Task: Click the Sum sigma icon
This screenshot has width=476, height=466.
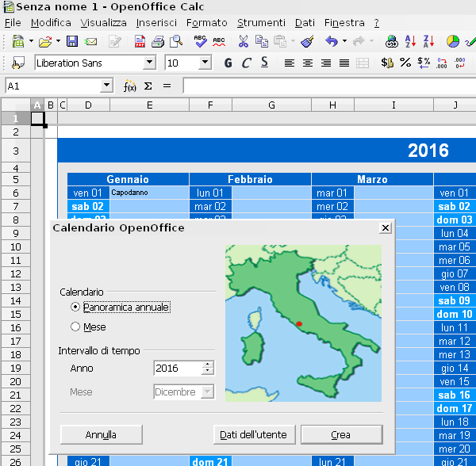Action: [x=148, y=86]
